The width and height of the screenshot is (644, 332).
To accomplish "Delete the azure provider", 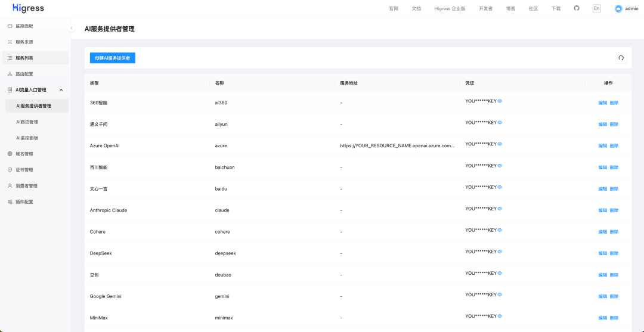I will 614,145.
